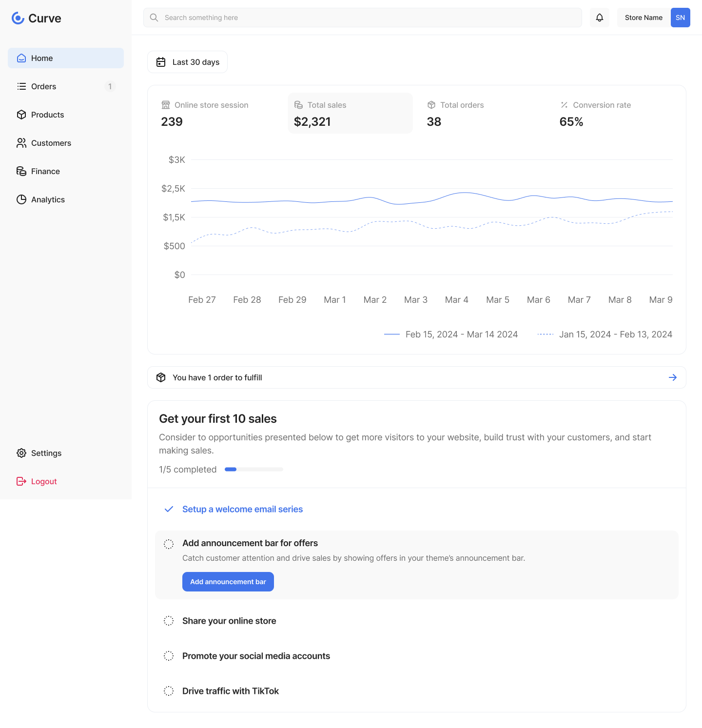Open the Last 30 days date range dropdown
702x728 pixels.
pos(187,62)
